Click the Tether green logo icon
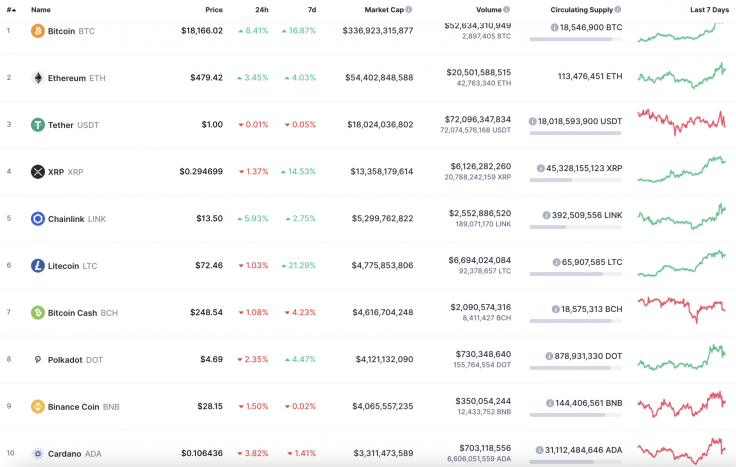 (x=38, y=125)
